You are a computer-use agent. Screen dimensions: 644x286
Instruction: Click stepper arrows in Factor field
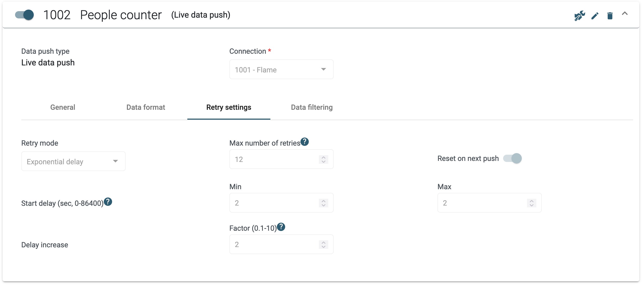pos(323,244)
